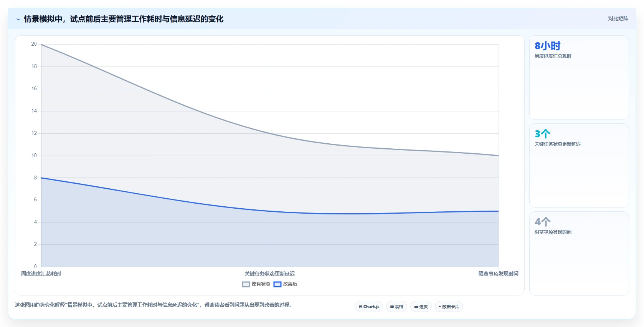Click the footer description starting 这张图用趋势变化解释

point(154,305)
